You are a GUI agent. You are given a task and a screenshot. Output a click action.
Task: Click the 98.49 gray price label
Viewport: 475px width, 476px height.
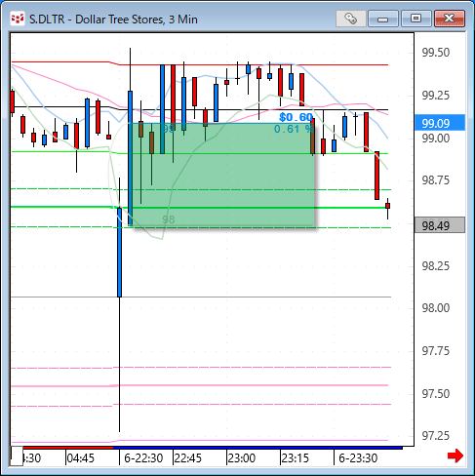(440, 225)
